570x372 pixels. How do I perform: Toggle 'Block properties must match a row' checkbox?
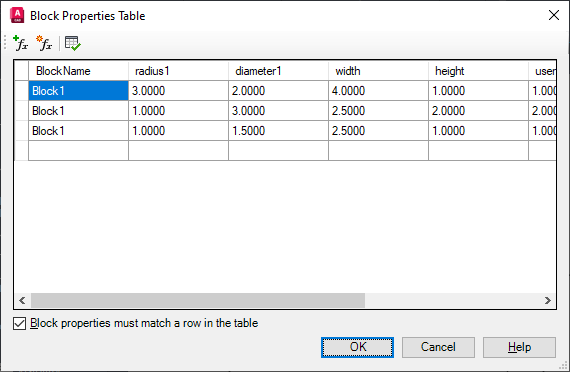(19, 323)
